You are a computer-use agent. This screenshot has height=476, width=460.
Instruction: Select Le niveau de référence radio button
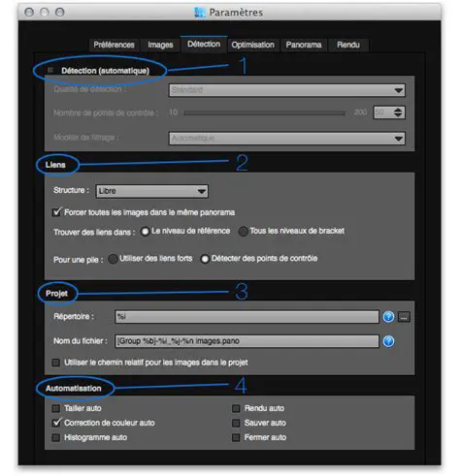pos(145,232)
